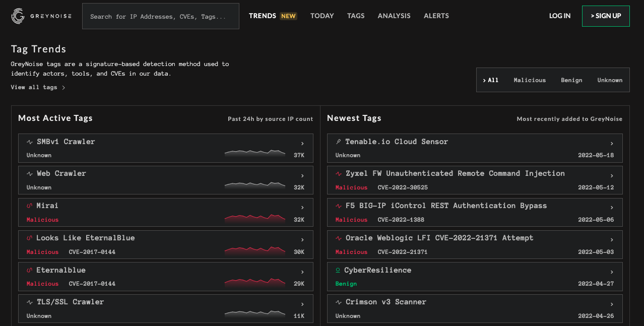Expand the Looks Like EternalBlue chevron

302,240
